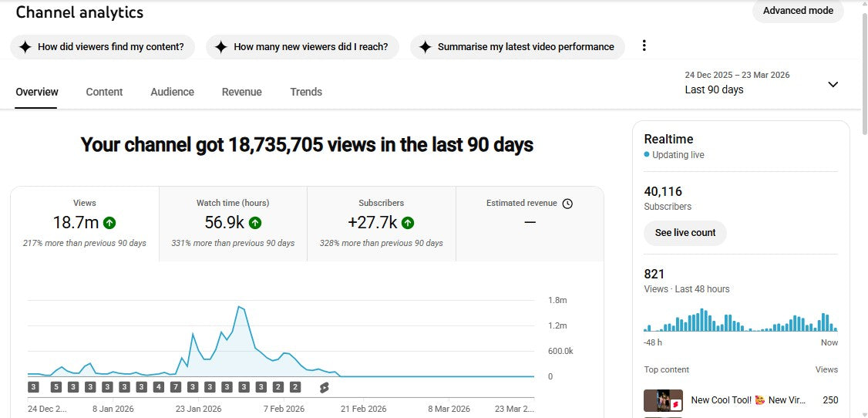Viewport: 868px width, 418px height.
Task: Click the green up arrow beside +27.7k subscribers
Action: (x=408, y=223)
